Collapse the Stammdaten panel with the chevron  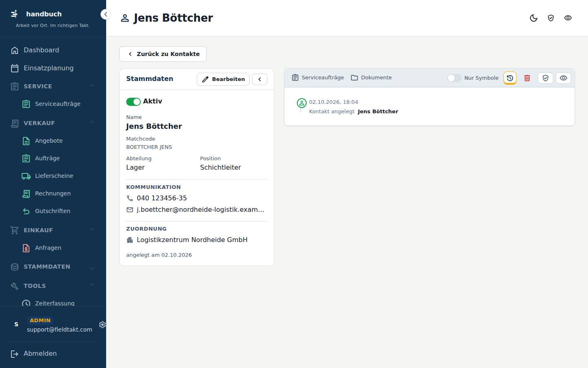(x=260, y=79)
